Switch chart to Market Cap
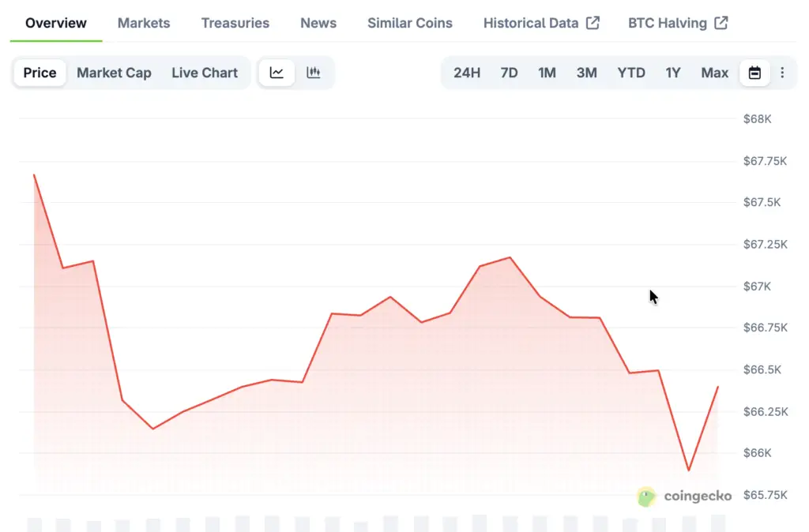Viewport: 809px width, 532px height. (x=114, y=73)
